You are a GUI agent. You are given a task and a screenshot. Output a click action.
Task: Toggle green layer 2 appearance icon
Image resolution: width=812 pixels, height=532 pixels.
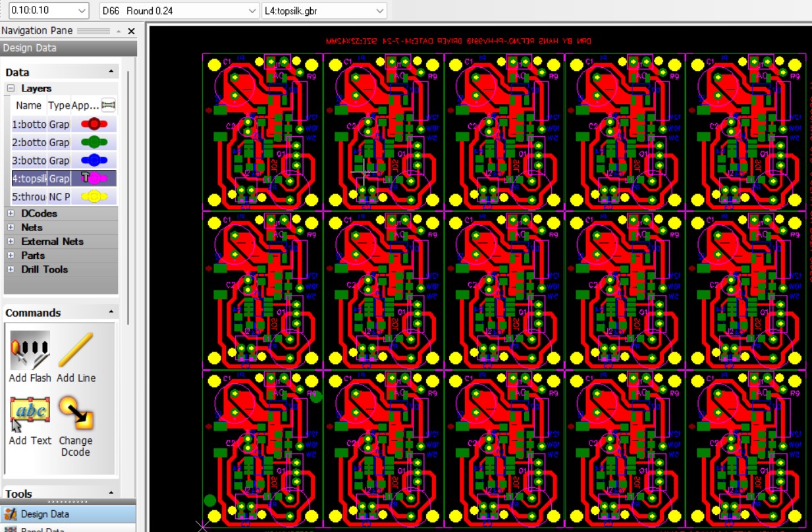click(x=94, y=142)
